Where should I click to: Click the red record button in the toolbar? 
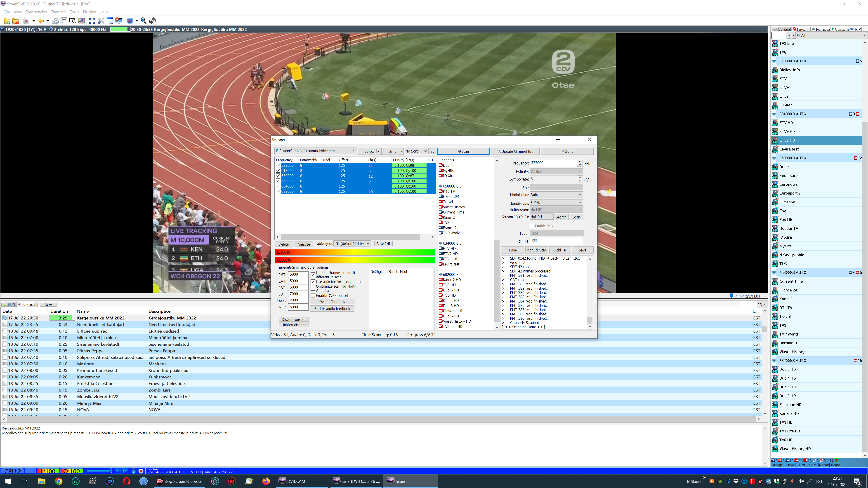(26, 21)
